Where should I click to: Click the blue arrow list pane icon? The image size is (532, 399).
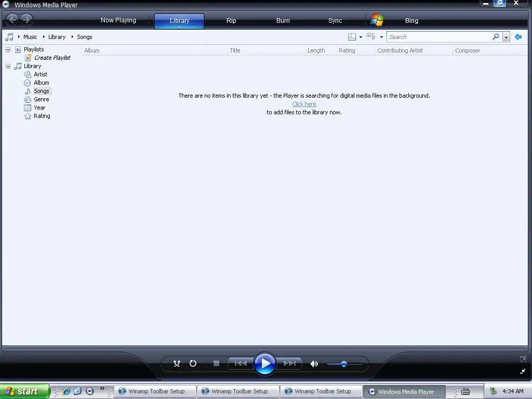pyautogui.click(x=518, y=37)
